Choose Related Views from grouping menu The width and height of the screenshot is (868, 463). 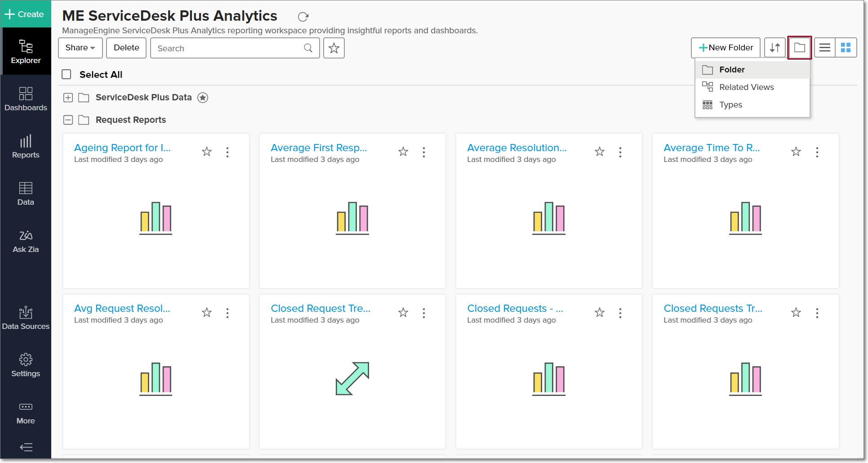[746, 87]
